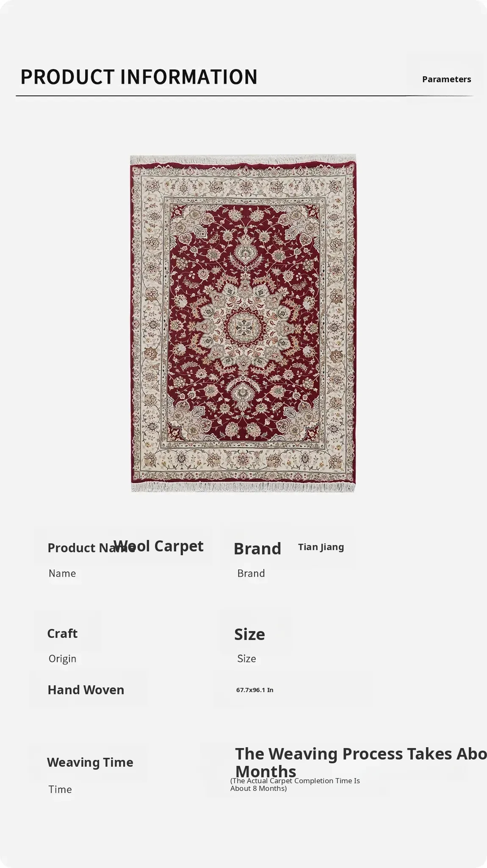Click the small Name sublabel
Viewport: 487px width, 868px height.
coord(62,573)
